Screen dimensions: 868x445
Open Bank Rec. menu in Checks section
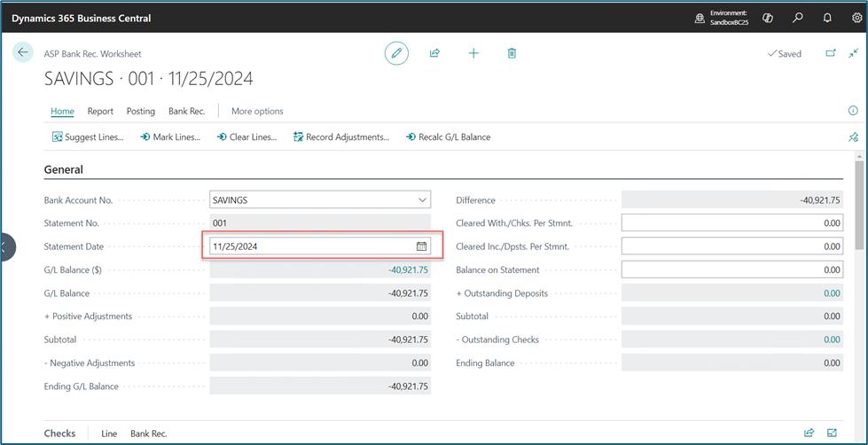[x=149, y=433]
